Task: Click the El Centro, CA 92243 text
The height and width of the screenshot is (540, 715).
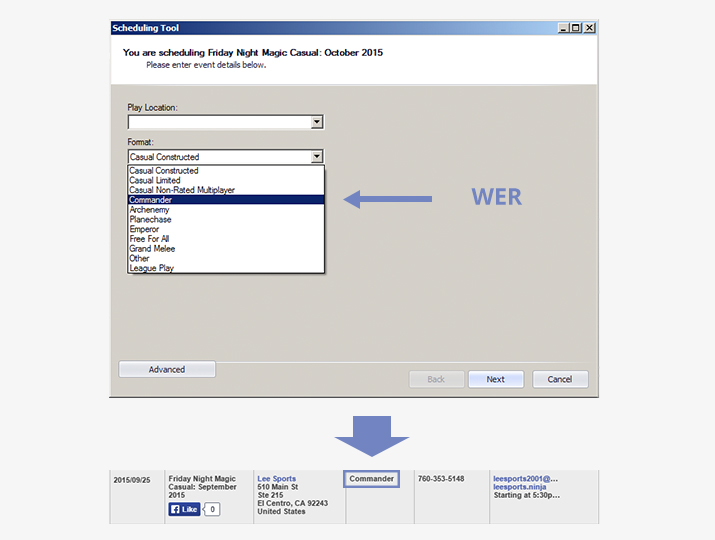Action: (293, 503)
